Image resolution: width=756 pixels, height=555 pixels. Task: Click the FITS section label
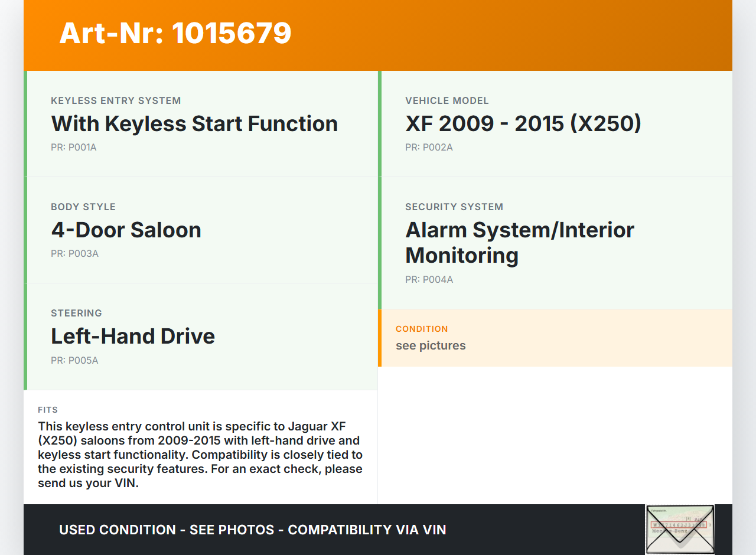coord(48,410)
